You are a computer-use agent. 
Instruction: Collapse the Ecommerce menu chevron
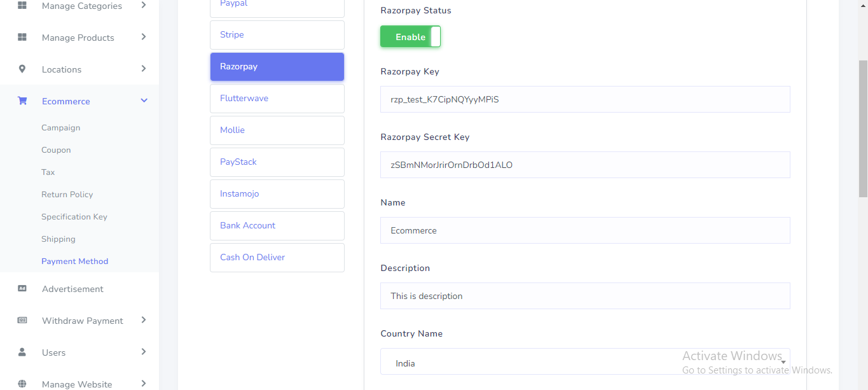(x=144, y=101)
